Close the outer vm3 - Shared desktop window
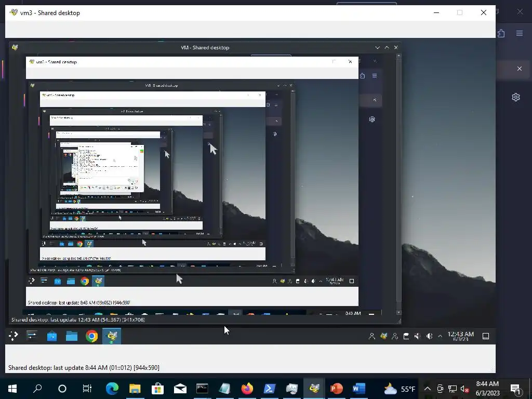The width and height of the screenshot is (532, 399). click(x=484, y=12)
